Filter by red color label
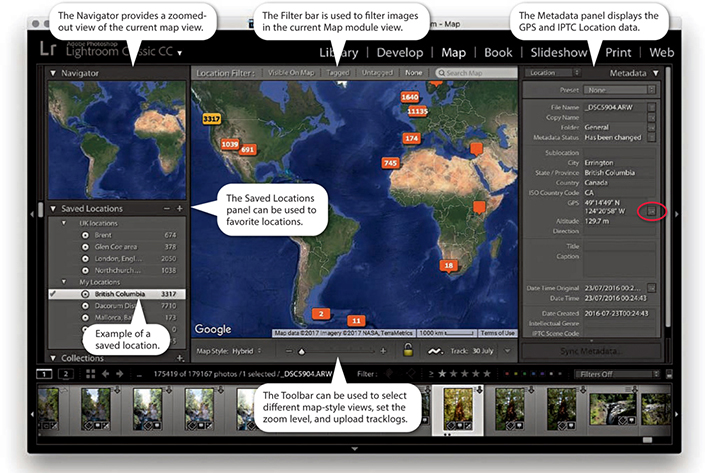The width and height of the screenshot is (705, 473). tap(507, 374)
